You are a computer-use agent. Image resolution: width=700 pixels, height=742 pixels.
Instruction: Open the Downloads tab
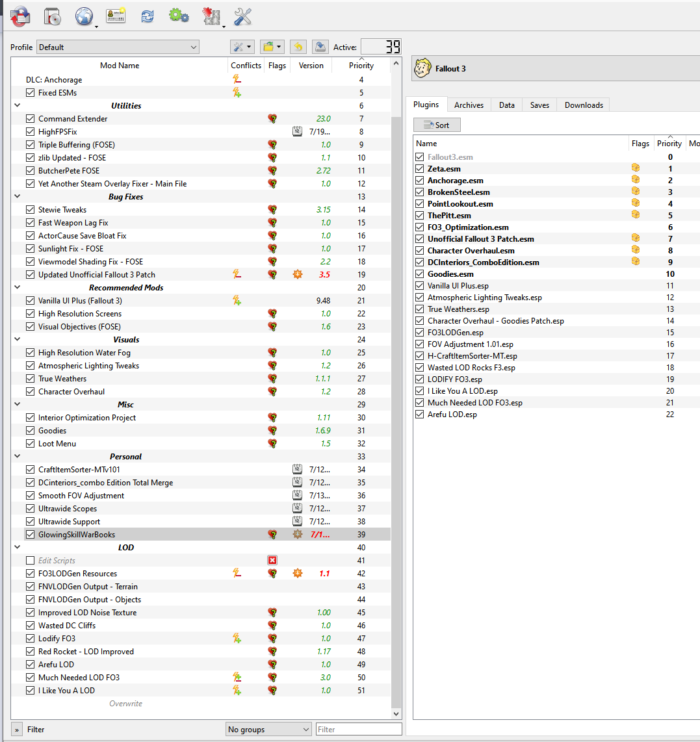pyautogui.click(x=584, y=105)
